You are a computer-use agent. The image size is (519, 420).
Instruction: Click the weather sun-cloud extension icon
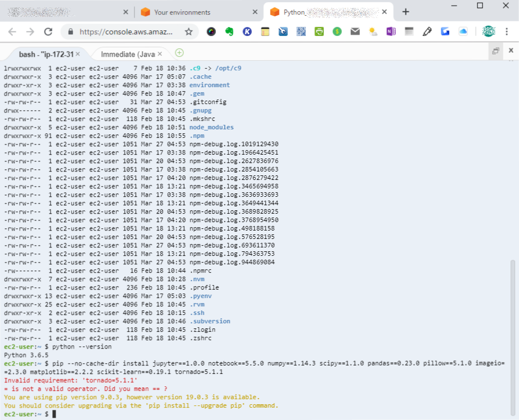coord(373,31)
